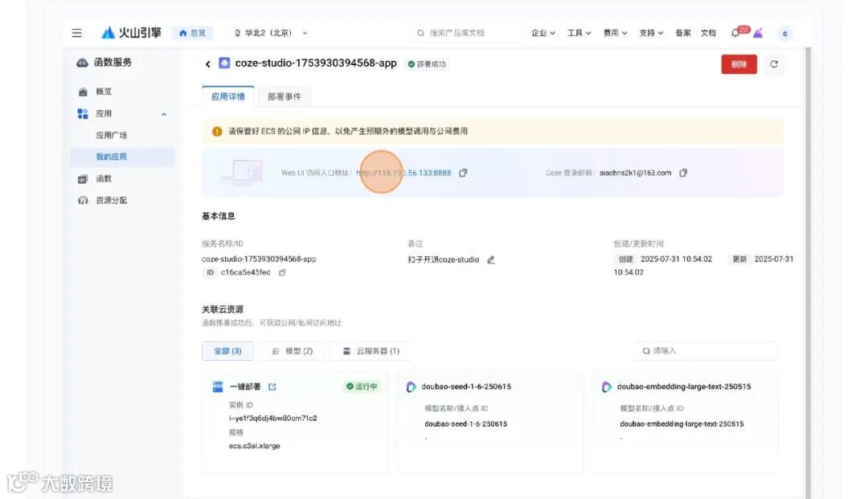Viewport: 868px width, 499px height.
Task: Collapse the 应用 sidebar section chevron
Action: pyautogui.click(x=164, y=115)
